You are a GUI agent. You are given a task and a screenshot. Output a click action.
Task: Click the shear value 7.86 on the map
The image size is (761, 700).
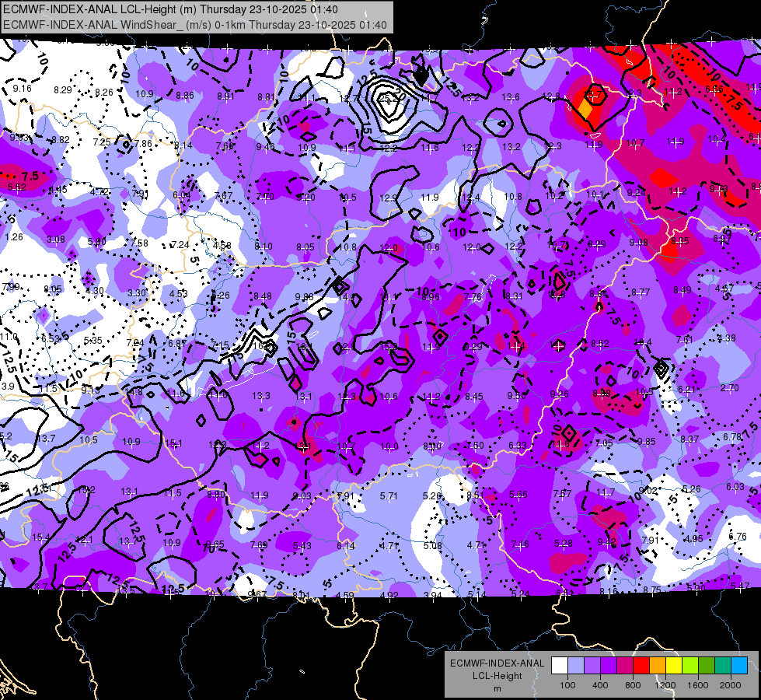point(143,143)
